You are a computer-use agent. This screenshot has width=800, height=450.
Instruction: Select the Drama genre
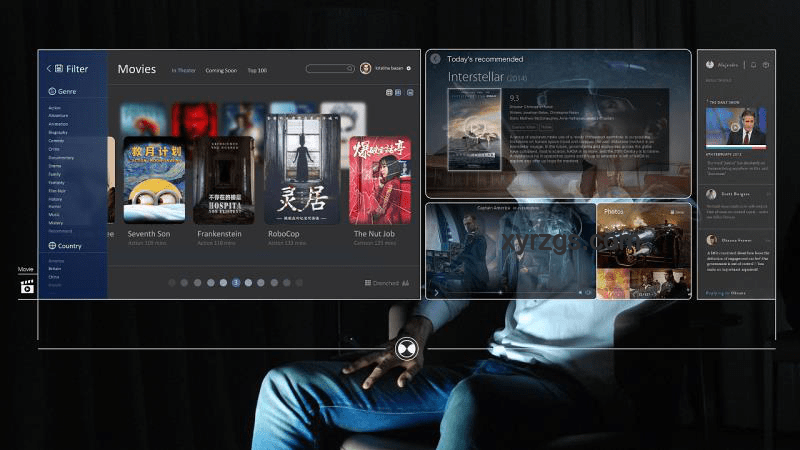pos(55,166)
